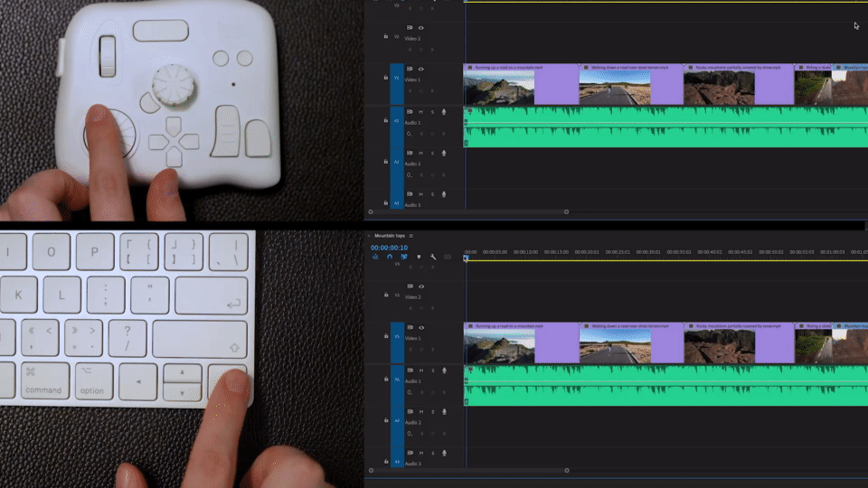The height and width of the screenshot is (488, 868).
Task: Toggle sync lock on Audio 2, Mountain tops
Action: pyautogui.click(x=410, y=412)
